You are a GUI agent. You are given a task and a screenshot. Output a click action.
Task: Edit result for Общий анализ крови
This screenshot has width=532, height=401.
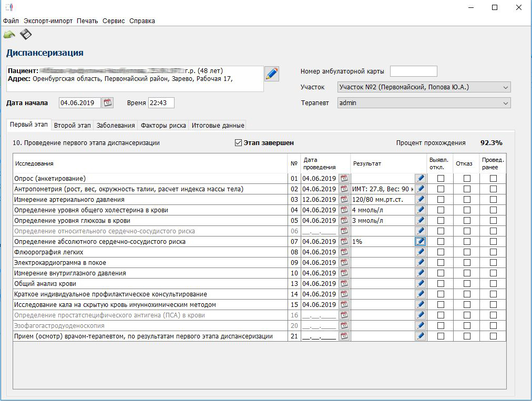point(420,284)
